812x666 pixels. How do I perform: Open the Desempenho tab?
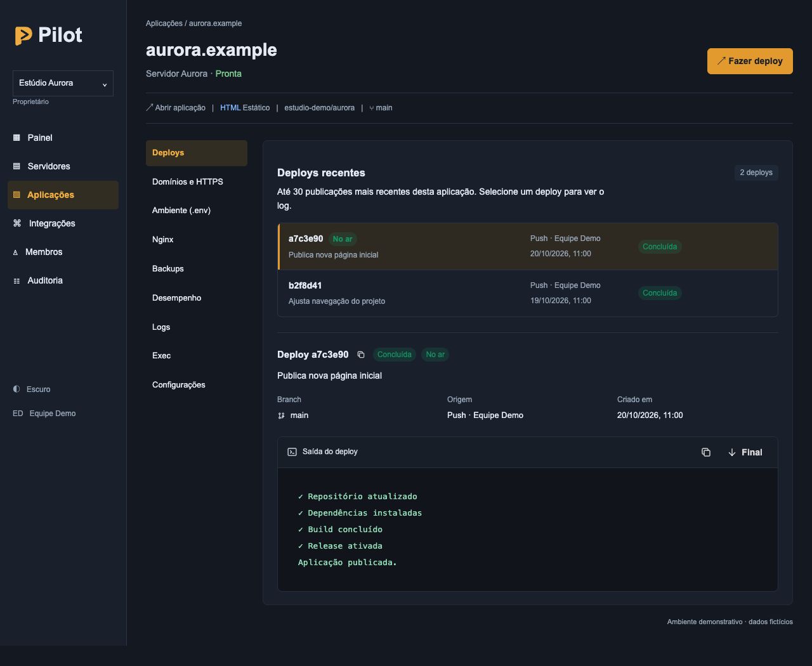click(197, 298)
